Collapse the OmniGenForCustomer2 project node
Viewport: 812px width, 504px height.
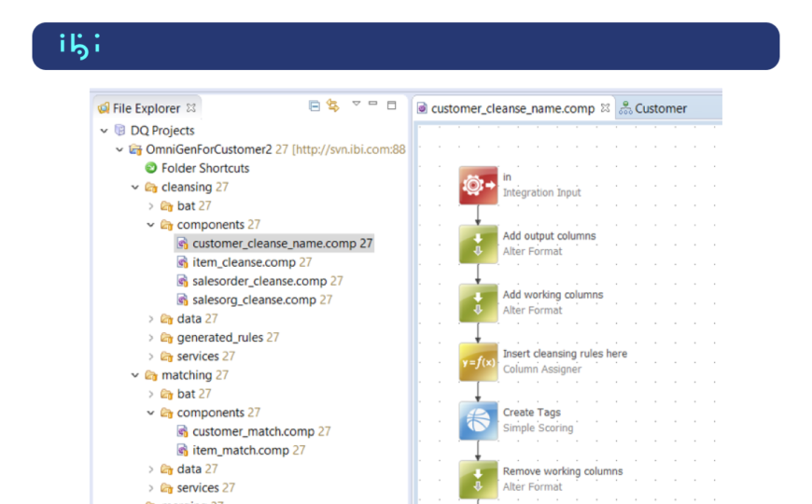(119, 149)
